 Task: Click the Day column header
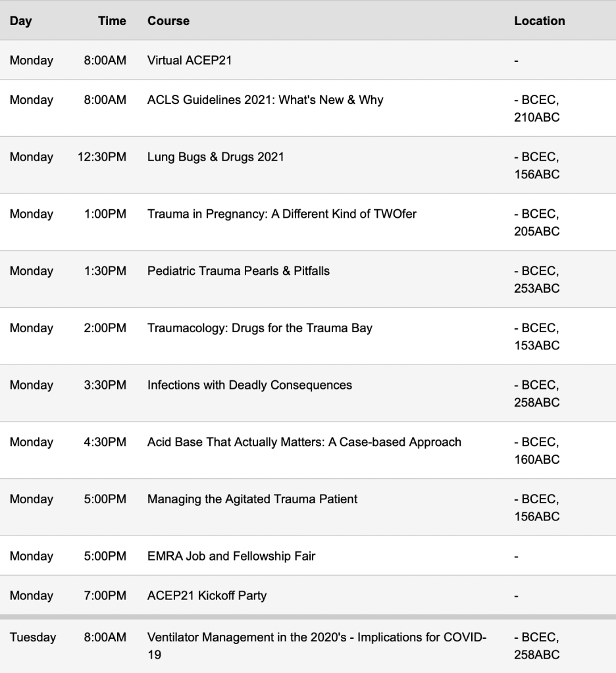coord(21,21)
